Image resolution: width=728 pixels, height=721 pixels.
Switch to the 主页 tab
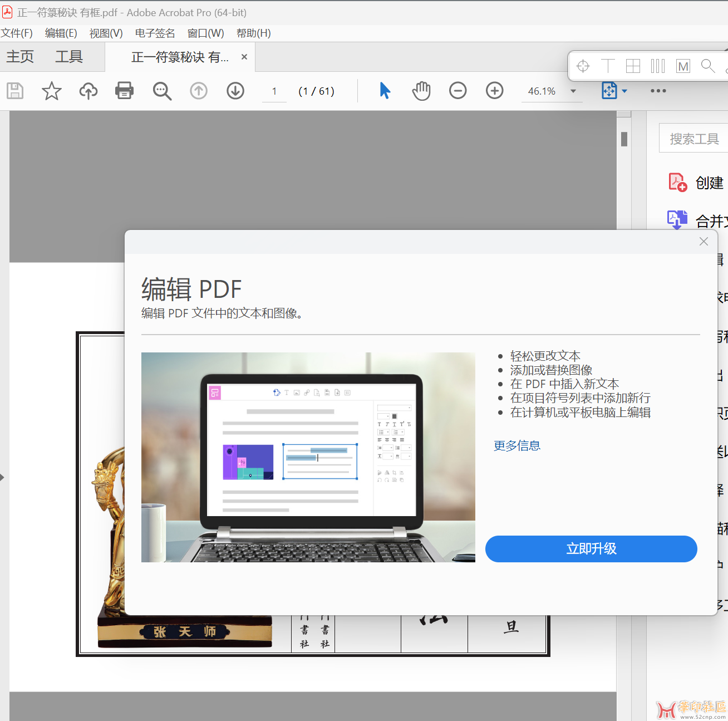click(x=20, y=57)
